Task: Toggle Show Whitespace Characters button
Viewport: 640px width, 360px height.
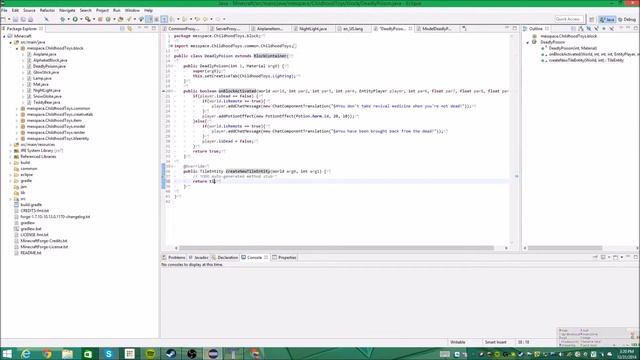Action: (164, 19)
